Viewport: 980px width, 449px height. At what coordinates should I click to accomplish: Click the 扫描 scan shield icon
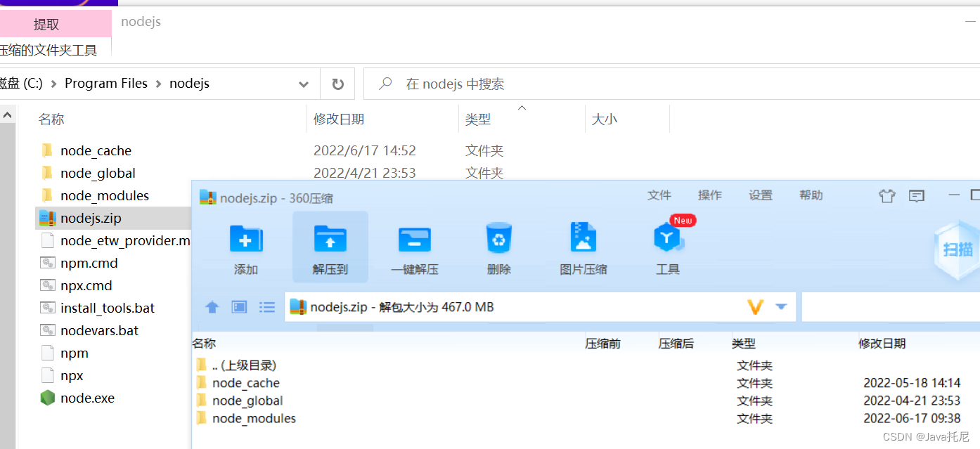point(957,249)
